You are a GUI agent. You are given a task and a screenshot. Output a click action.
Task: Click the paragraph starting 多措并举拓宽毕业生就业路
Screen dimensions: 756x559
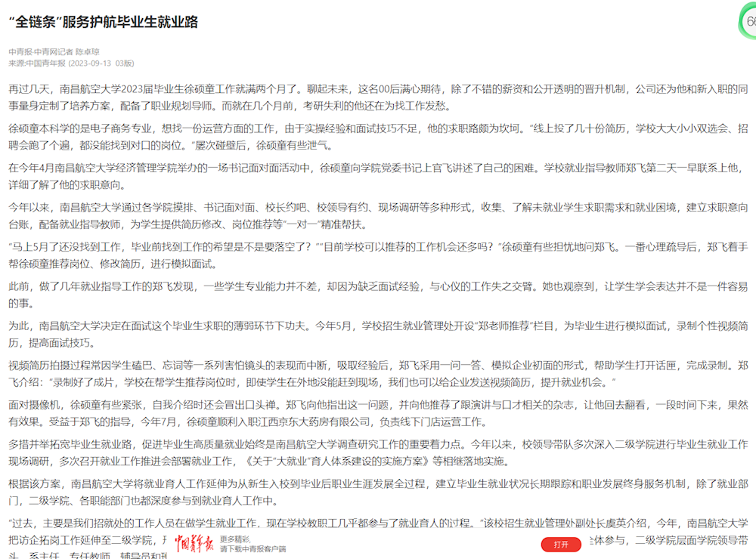coord(378,452)
